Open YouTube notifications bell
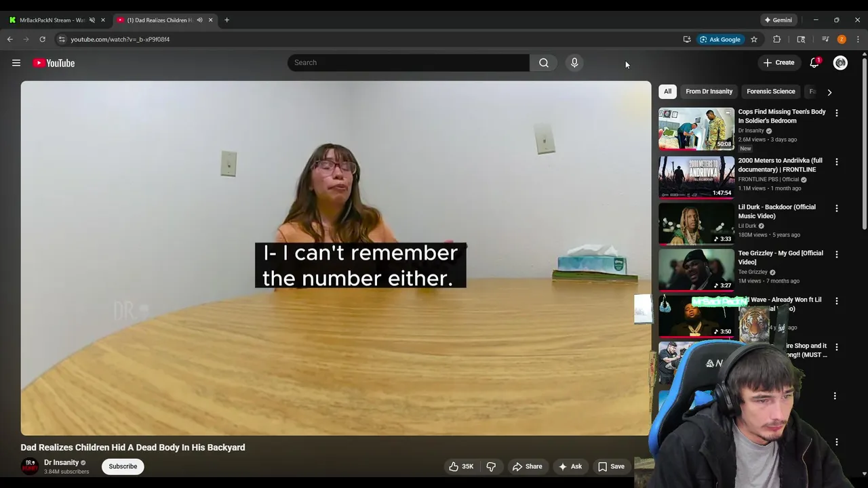 pyautogui.click(x=814, y=62)
